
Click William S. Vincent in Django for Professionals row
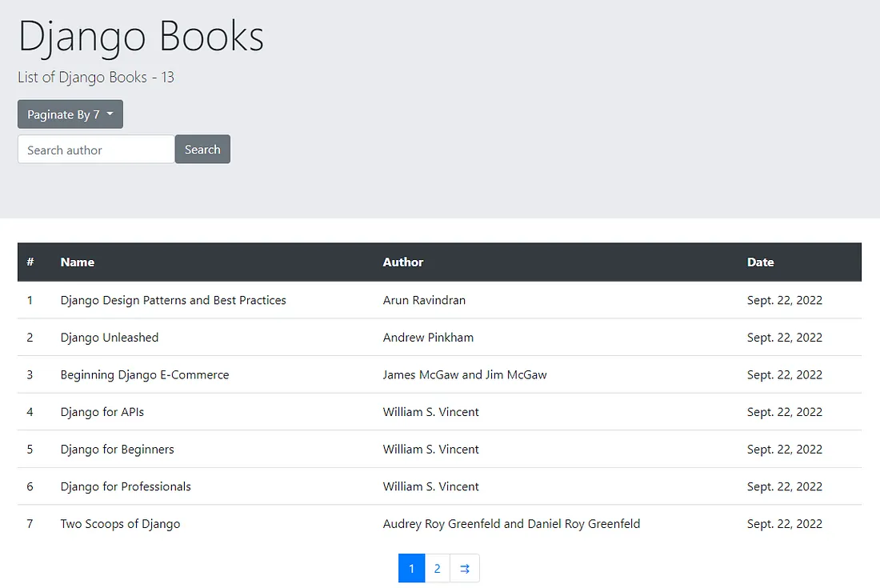pyautogui.click(x=431, y=486)
